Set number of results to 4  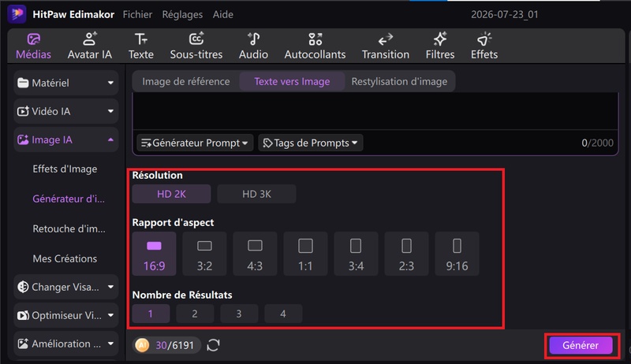[x=283, y=314]
